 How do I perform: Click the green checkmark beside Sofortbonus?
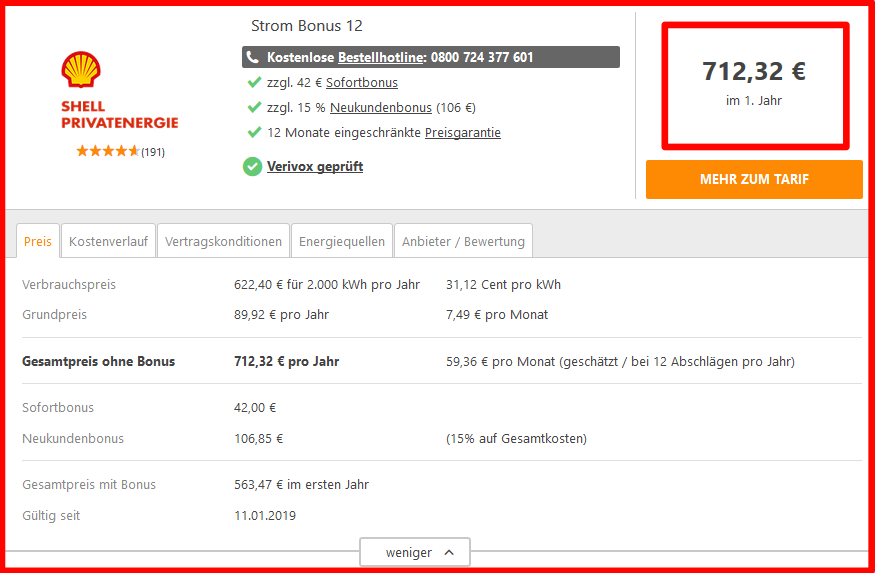point(254,83)
